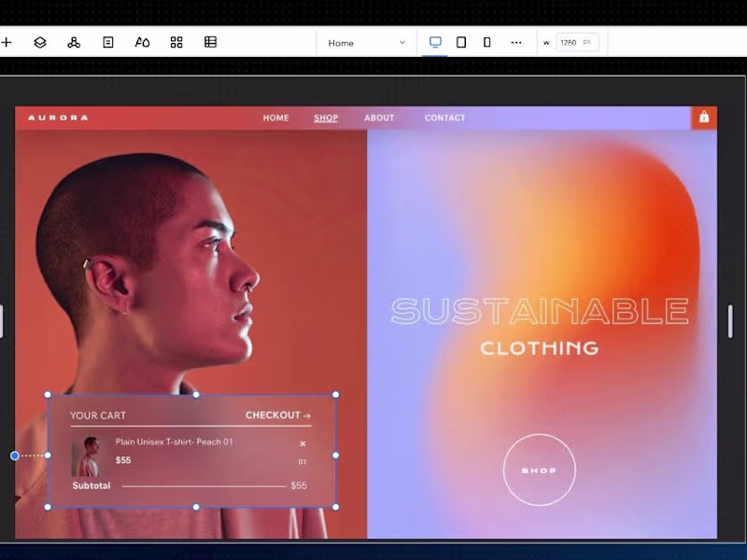Remove cart item with X icon
Viewport: 747px width, 560px height.
[x=303, y=444]
